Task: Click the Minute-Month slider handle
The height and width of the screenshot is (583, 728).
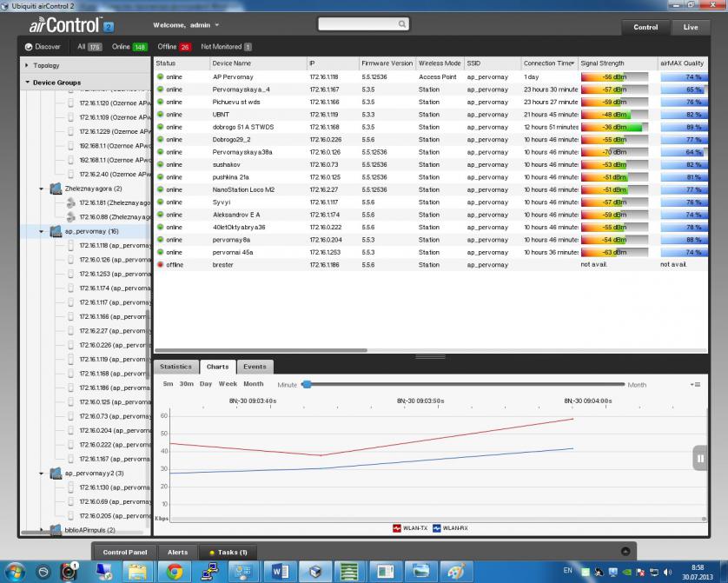Action: pos(307,384)
